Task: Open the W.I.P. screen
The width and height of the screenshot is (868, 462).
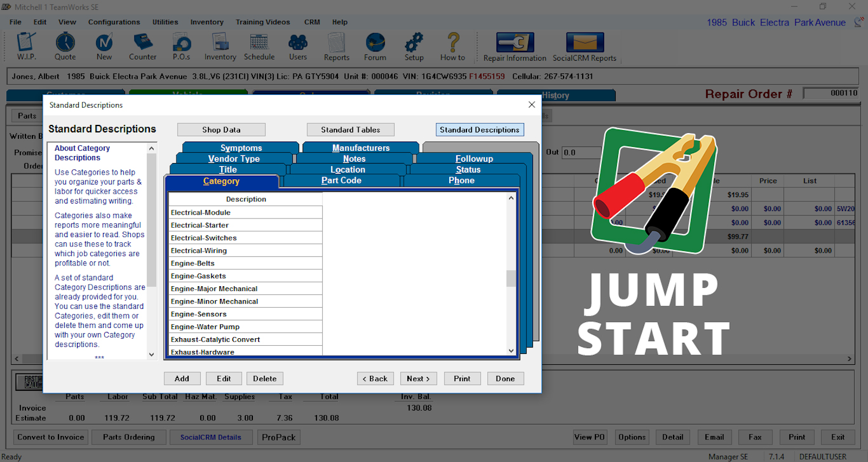Action: (x=26, y=46)
